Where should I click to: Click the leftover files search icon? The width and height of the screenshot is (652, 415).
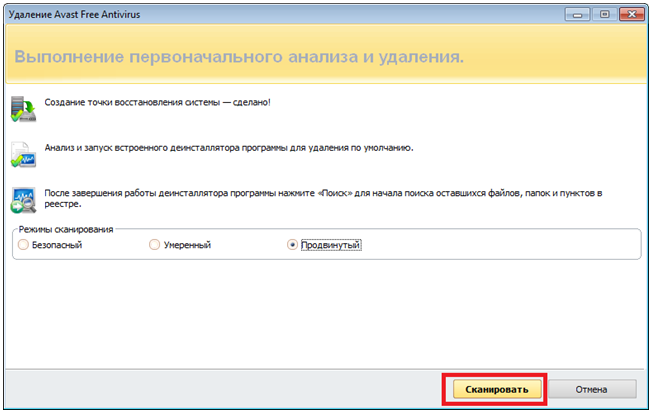[x=23, y=200]
